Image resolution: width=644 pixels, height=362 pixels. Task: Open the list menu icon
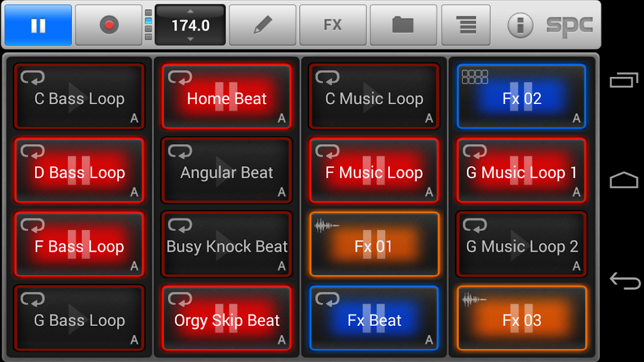(466, 25)
